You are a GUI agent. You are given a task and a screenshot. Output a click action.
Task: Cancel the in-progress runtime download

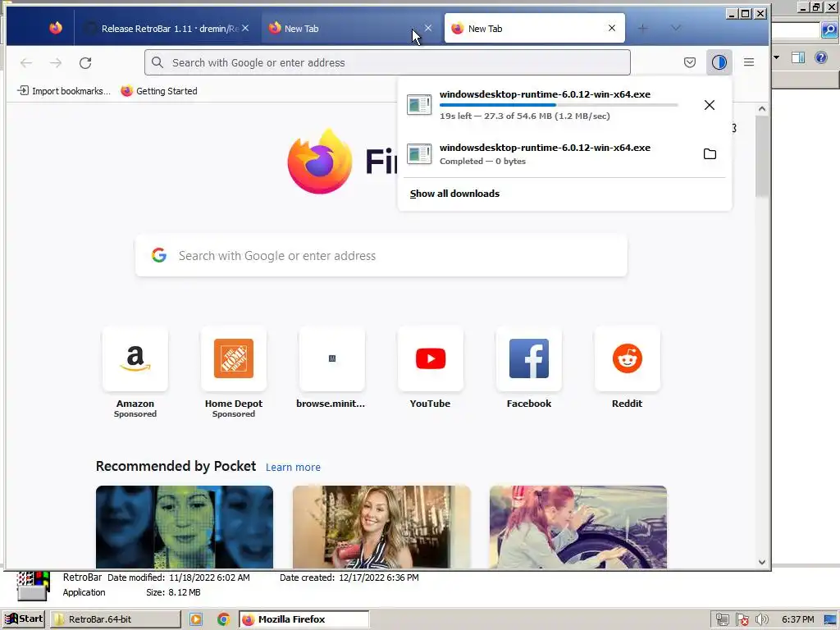[710, 105]
